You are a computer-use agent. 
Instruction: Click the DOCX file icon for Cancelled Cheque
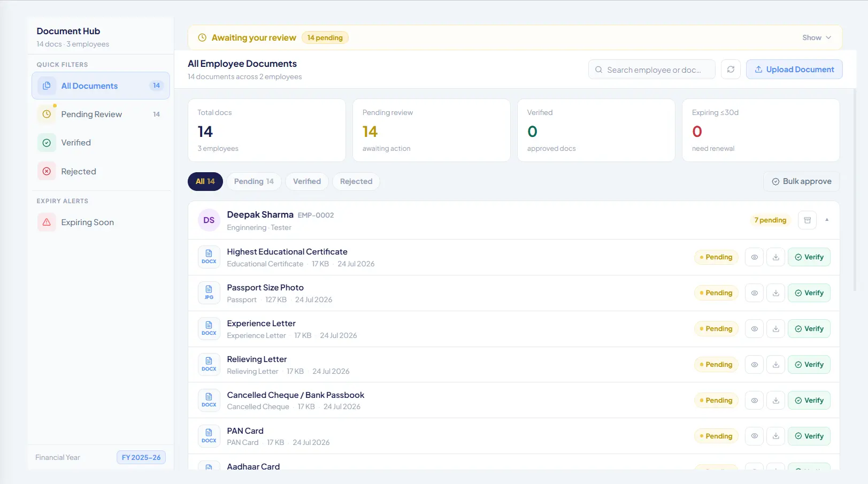pyautogui.click(x=209, y=401)
